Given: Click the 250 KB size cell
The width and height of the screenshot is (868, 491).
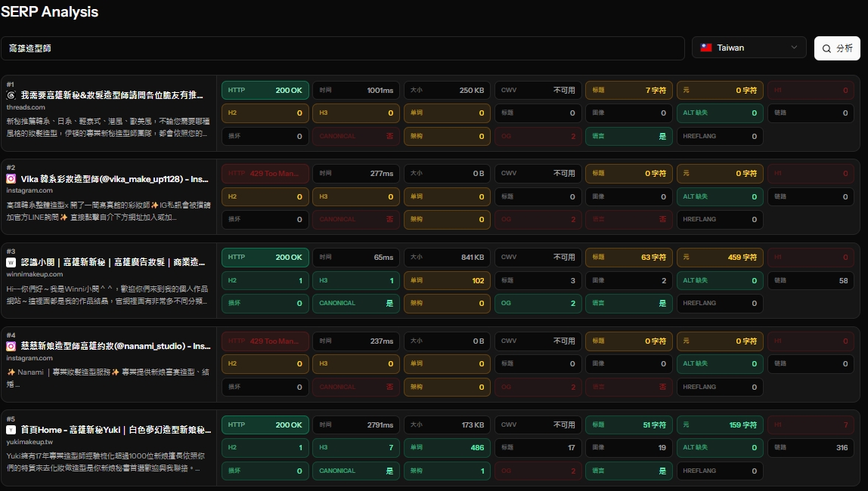Looking at the screenshot, I should [x=447, y=90].
